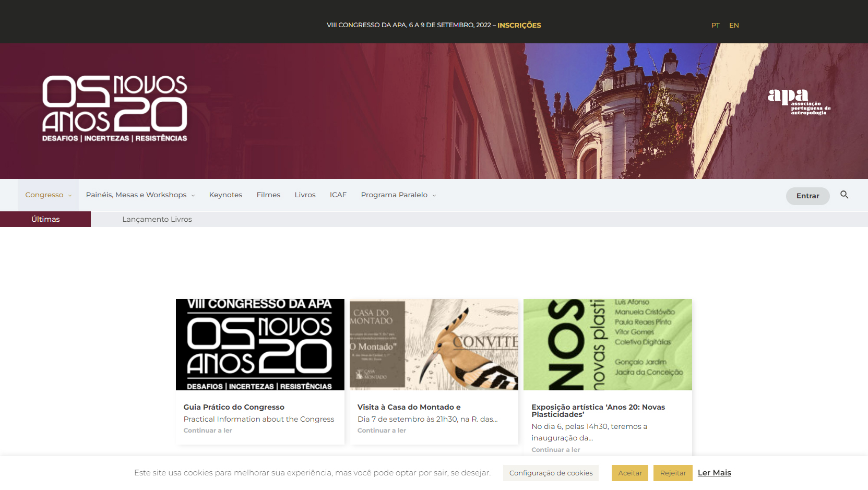The image size is (868, 490).
Task: Switch language to EN
Action: click(734, 25)
